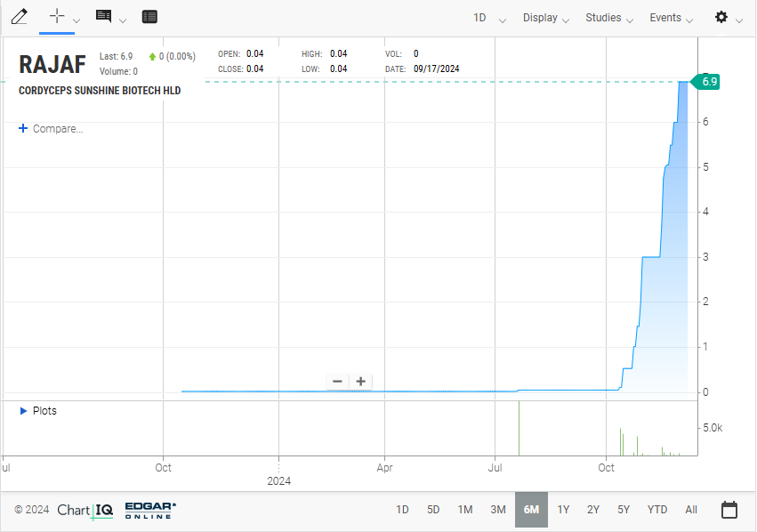Screen dimensions: 757x532
Task: Expand the Studies dropdown menu
Action: [609, 18]
